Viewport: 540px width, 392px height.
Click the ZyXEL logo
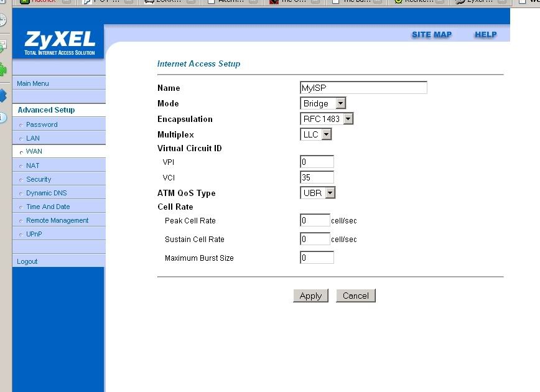pyautogui.click(x=59, y=43)
